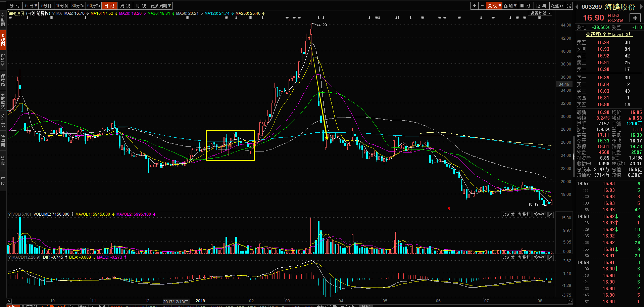This screenshot has width=644, height=307.
Task: Close the MACD indicator panel
Action: [551, 257]
